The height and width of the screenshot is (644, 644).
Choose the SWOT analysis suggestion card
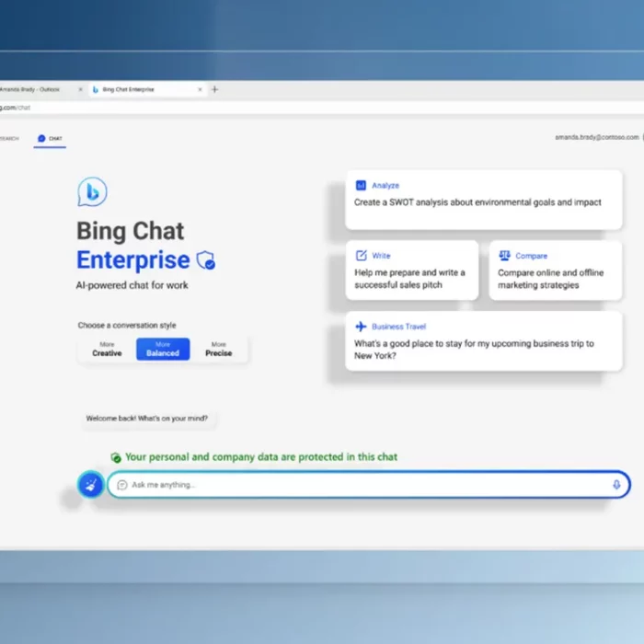tap(483, 200)
